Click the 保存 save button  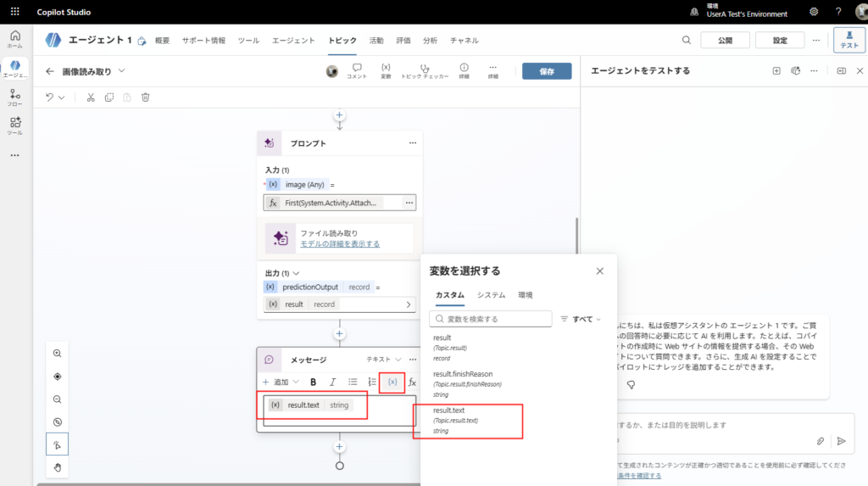(x=547, y=71)
